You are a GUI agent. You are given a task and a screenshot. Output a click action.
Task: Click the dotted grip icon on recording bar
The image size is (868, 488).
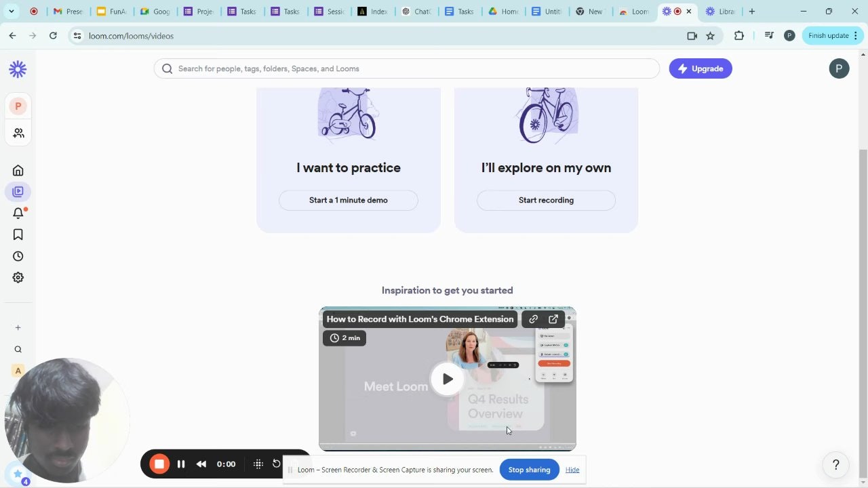258,464
